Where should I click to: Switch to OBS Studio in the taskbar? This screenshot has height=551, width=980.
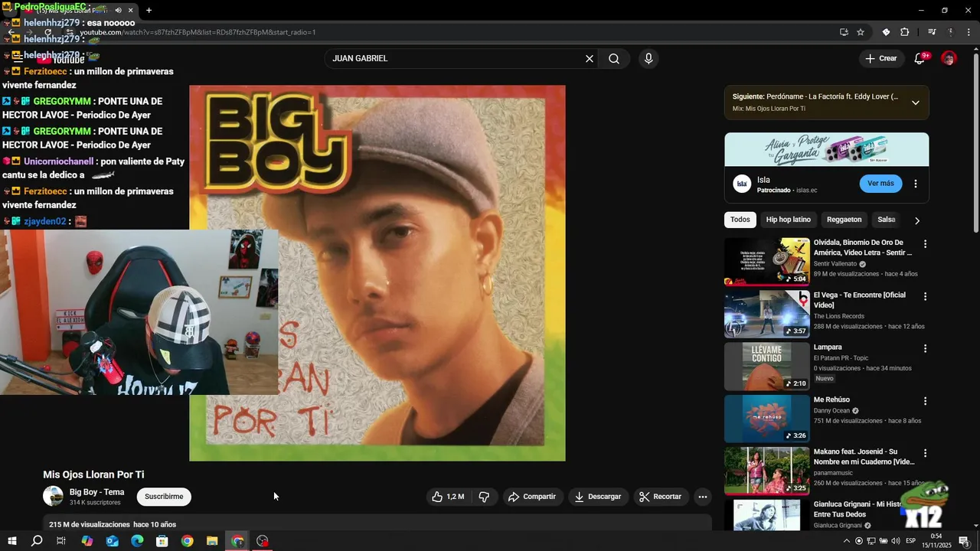click(x=263, y=541)
